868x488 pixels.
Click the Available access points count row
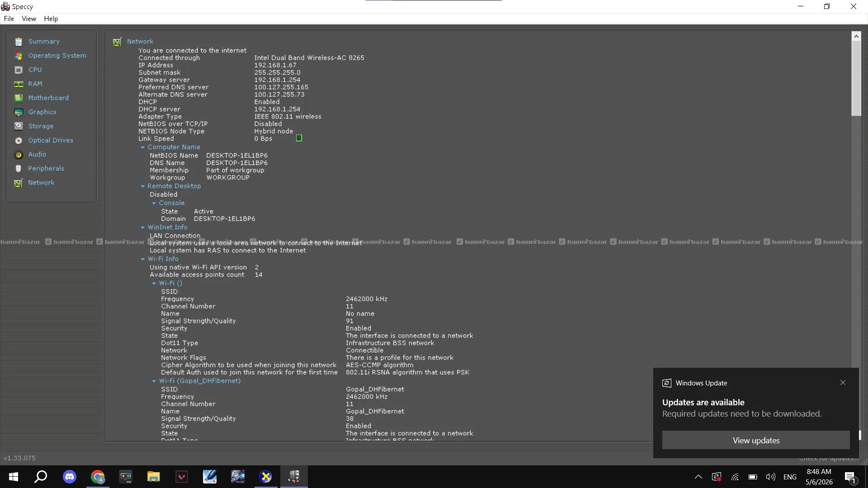[x=206, y=275]
